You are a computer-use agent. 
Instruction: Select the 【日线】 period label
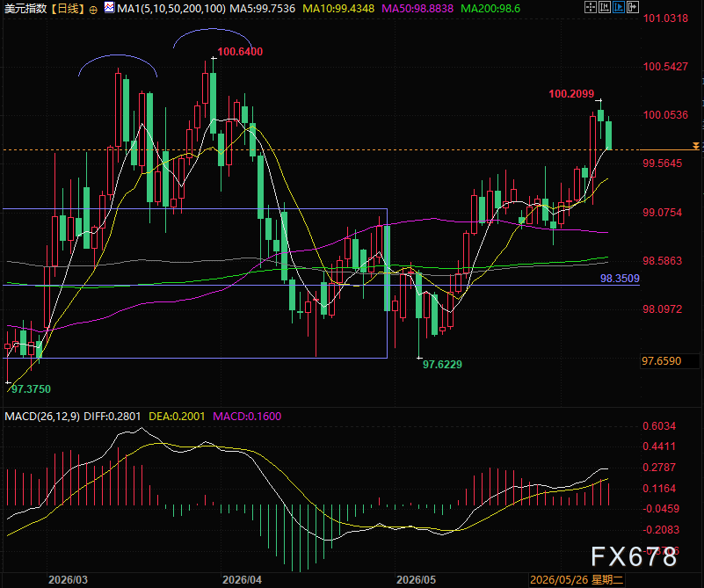(x=68, y=9)
